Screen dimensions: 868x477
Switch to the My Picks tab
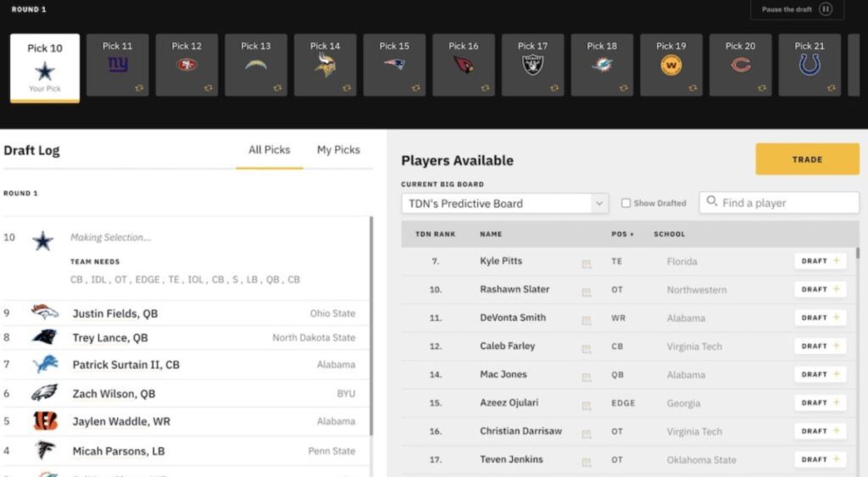coord(338,150)
